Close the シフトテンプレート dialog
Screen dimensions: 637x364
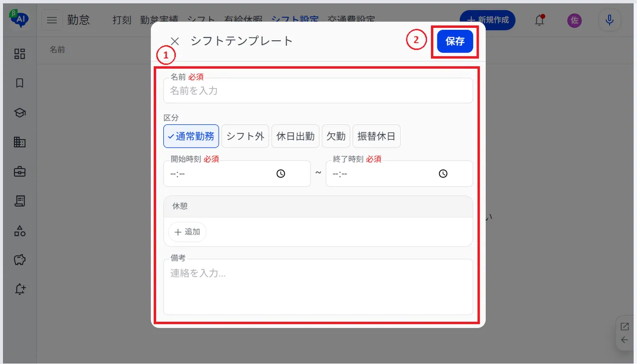[x=175, y=41]
